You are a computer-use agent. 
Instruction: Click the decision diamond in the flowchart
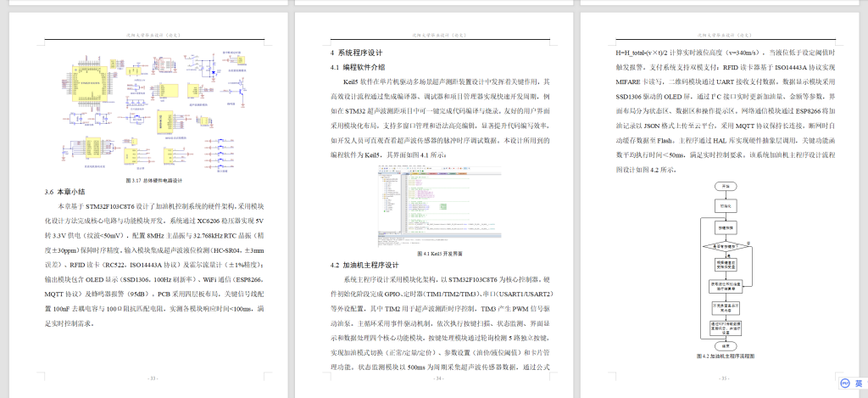(x=726, y=245)
